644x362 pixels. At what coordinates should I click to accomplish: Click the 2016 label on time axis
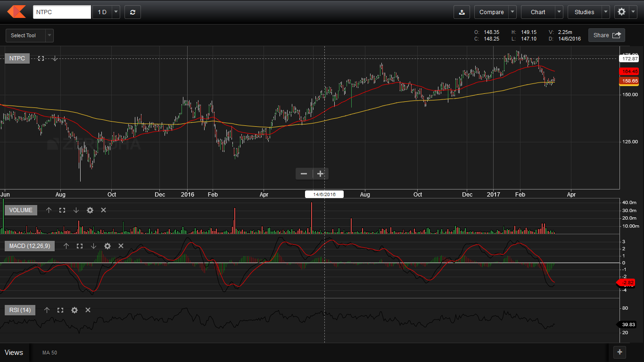click(188, 194)
